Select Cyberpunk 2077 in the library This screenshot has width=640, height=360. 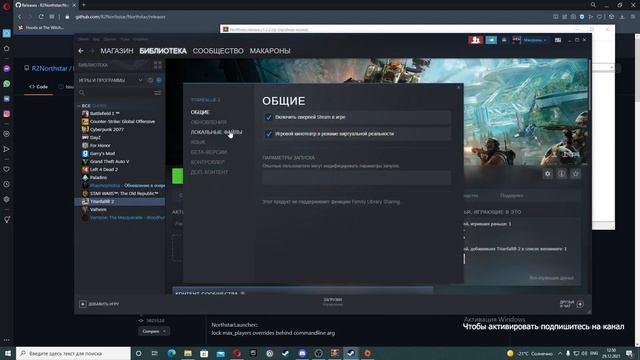tap(106, 129)
